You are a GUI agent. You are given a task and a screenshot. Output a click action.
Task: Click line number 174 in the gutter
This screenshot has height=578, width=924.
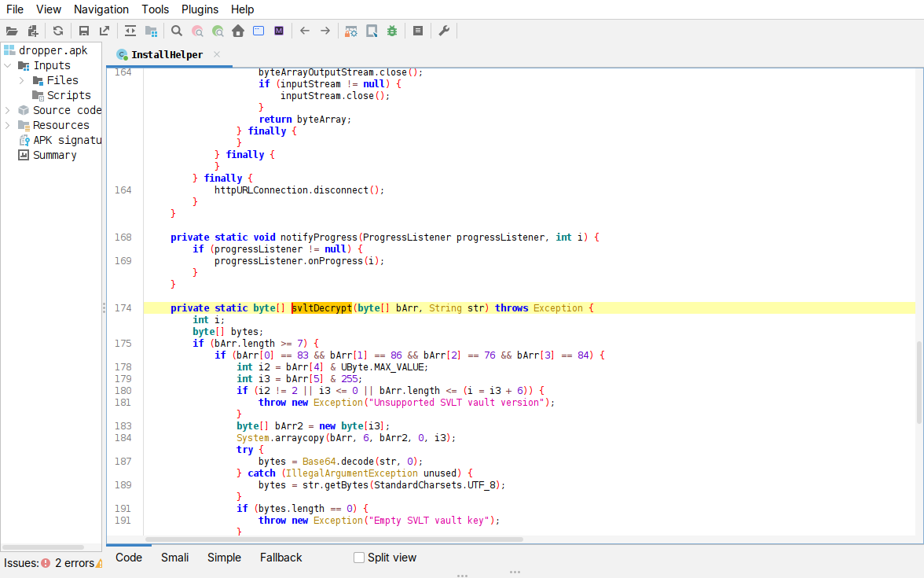[x=123, y=308]
